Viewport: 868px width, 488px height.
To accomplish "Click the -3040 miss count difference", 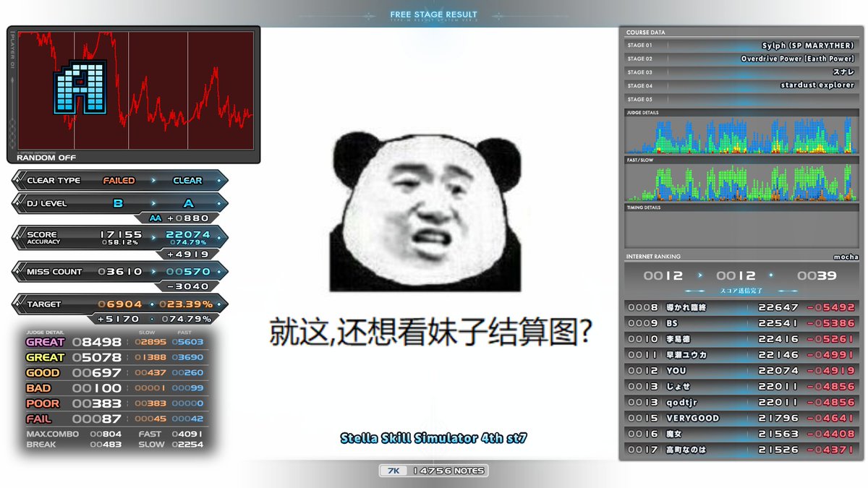I will (187, 286).
